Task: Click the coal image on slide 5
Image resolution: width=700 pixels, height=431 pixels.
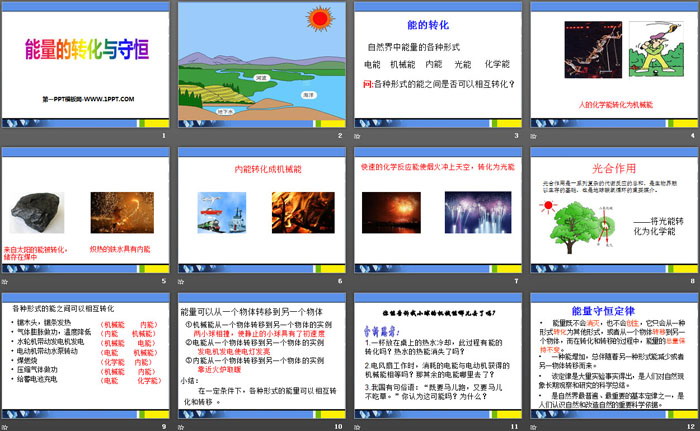Action: click(x=37, y=213)
